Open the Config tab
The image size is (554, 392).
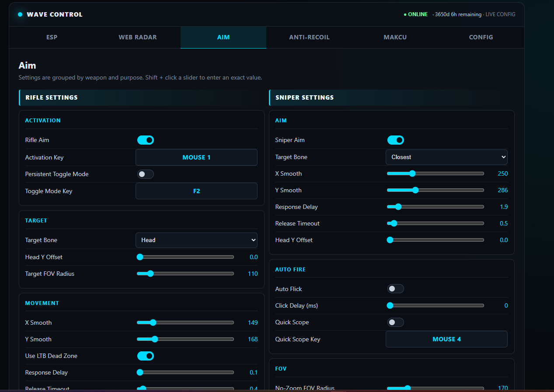coord(481,37)
